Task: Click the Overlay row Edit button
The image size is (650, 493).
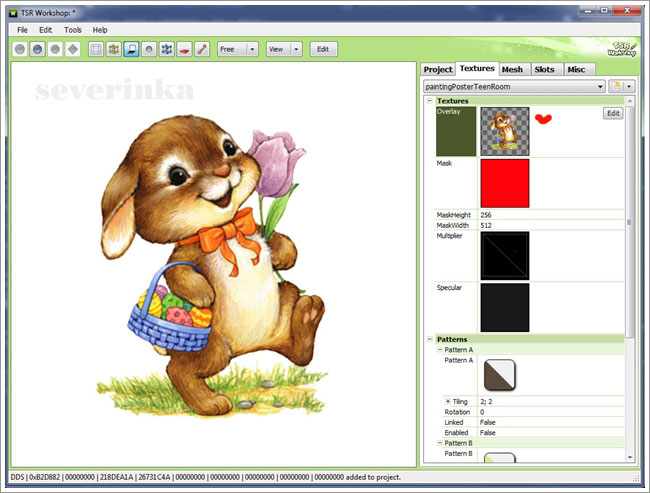Action: coord(613,113)
